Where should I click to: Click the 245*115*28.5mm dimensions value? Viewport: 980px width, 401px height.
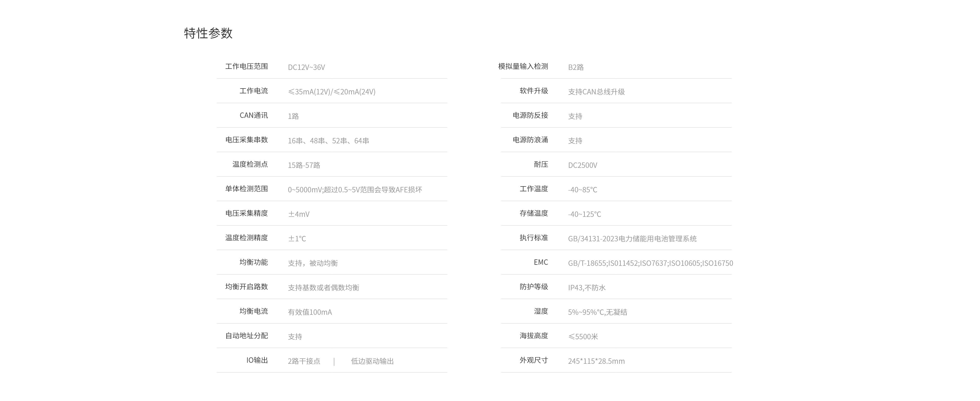point(596,361)
